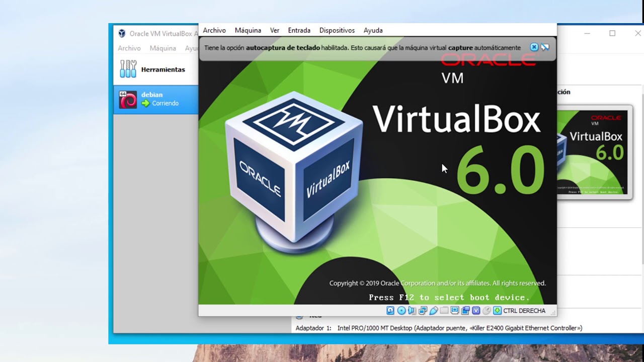Open the Máquina menu of the VM window
The image size is (644, 362).
(x=248, y=30)
